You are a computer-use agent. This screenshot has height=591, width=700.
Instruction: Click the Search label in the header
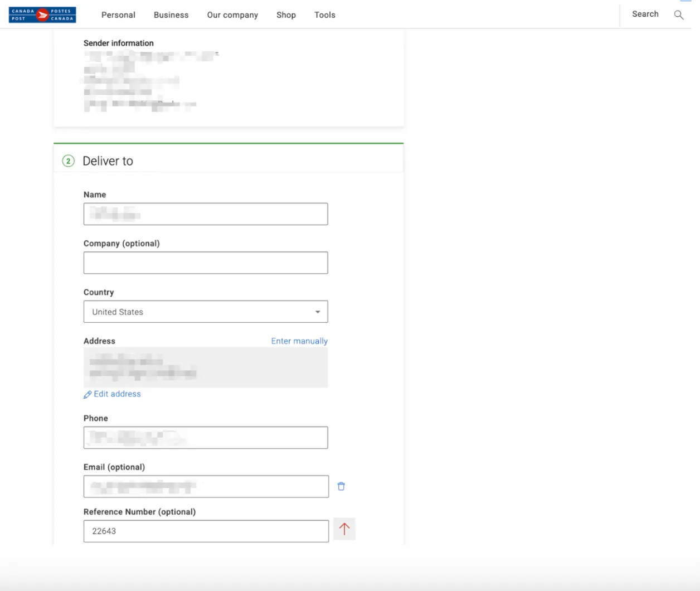click(645, 14)
